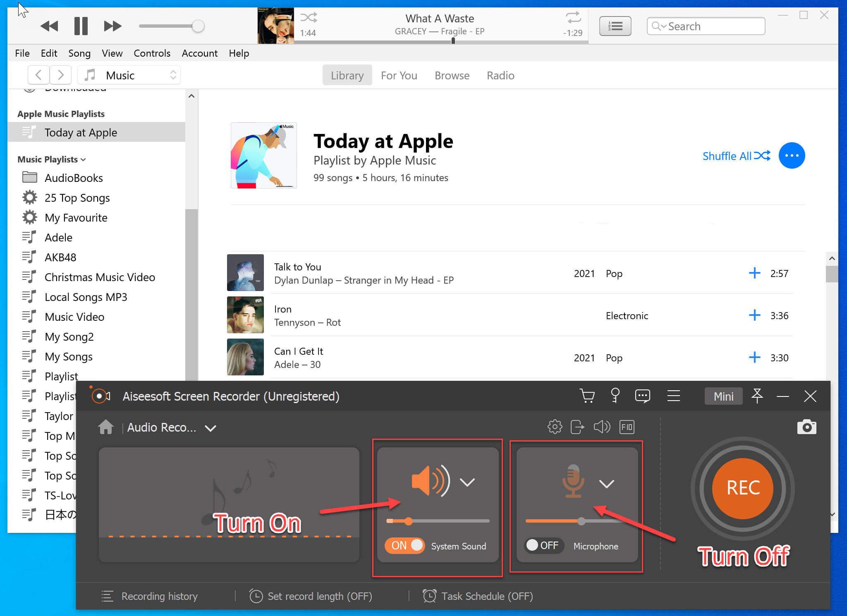
Task: Click the output export icon
Action: (577, 427)
